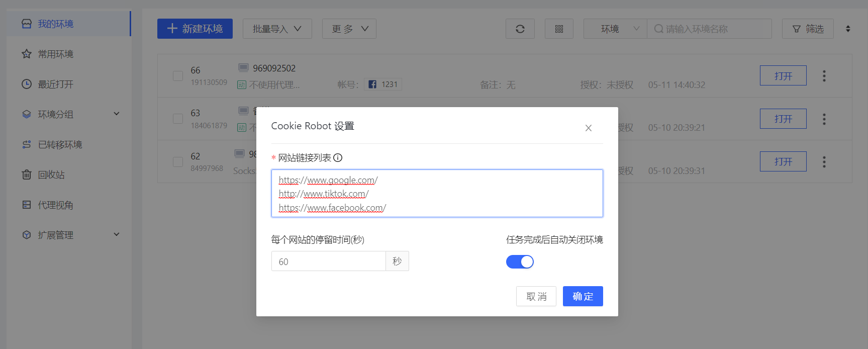Click the monitor icon beside 969092502
The width and height of the screenshot is (868, 349).
pos(243,68)
